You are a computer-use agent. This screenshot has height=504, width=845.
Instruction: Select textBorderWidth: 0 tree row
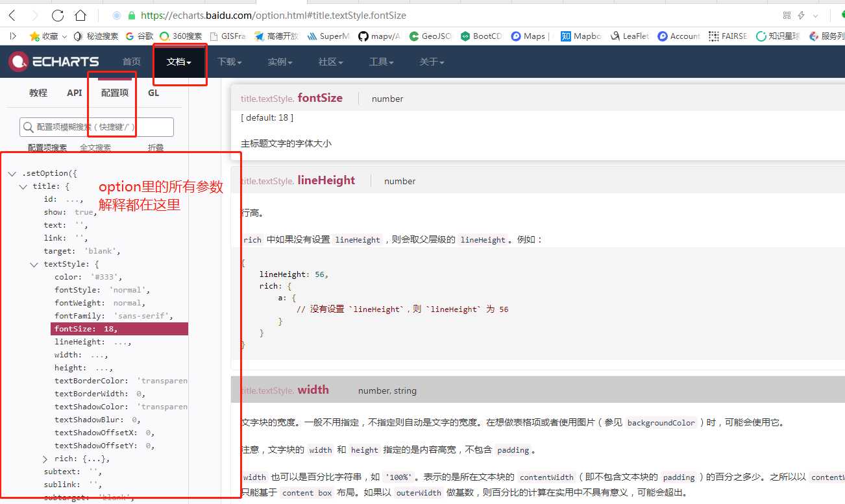100,394
